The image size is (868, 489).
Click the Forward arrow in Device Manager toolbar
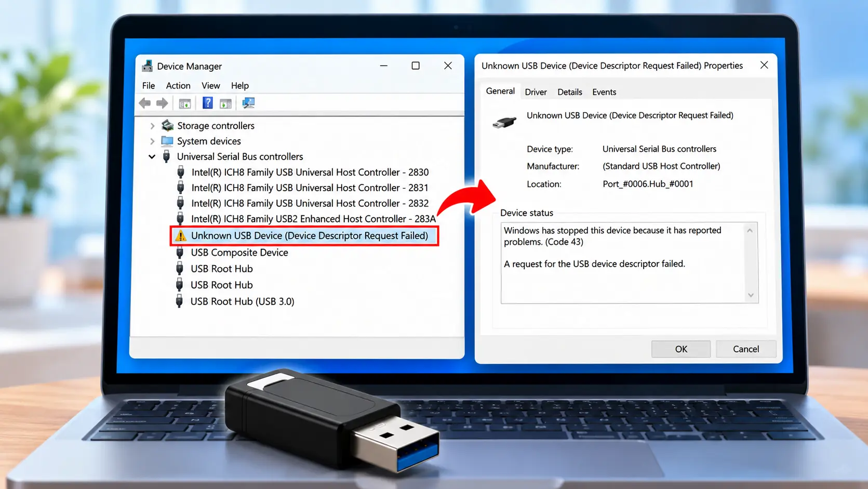click(x=162, y=103)
